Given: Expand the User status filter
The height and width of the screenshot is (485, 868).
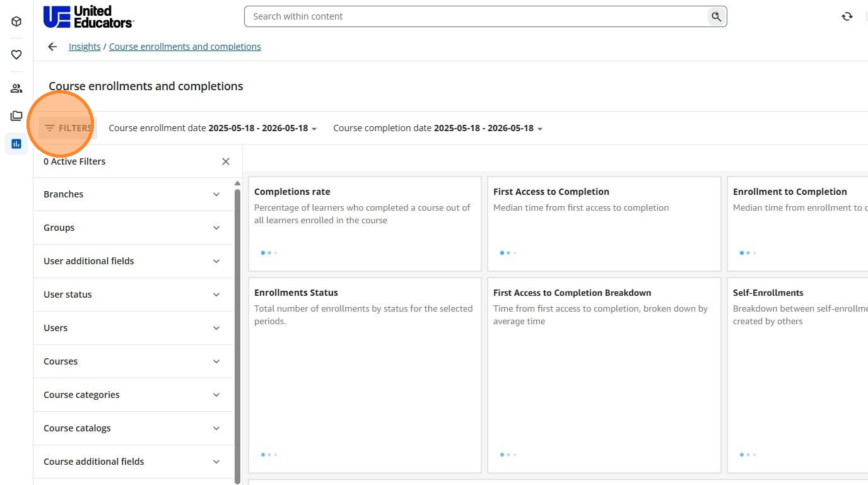Looking at the screenshot, I should (x=133, y=295).
